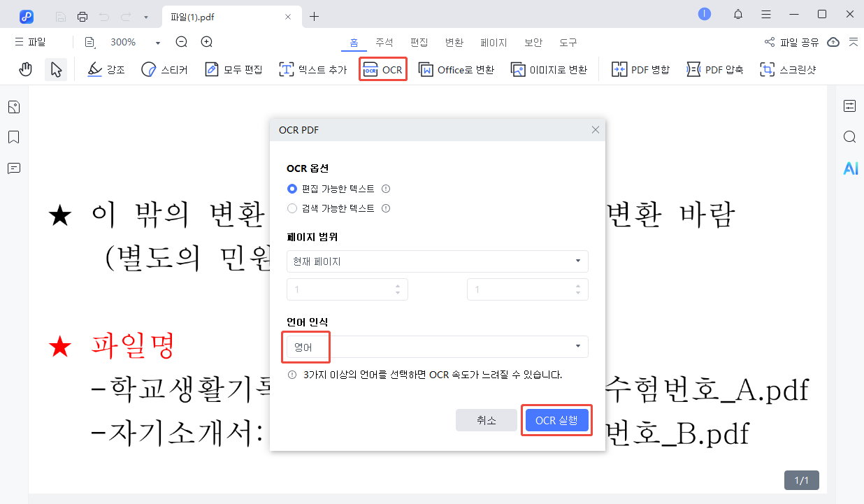Click the 취소 cancel button
Screen dimensions: 864x504
pos(487,420)
